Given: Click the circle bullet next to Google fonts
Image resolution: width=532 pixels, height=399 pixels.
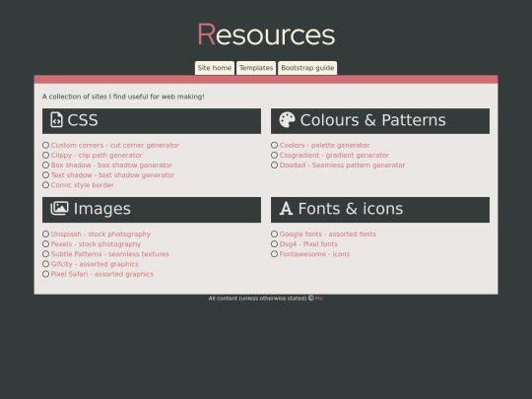Looking at the screenshot, I should coord(275,234).
